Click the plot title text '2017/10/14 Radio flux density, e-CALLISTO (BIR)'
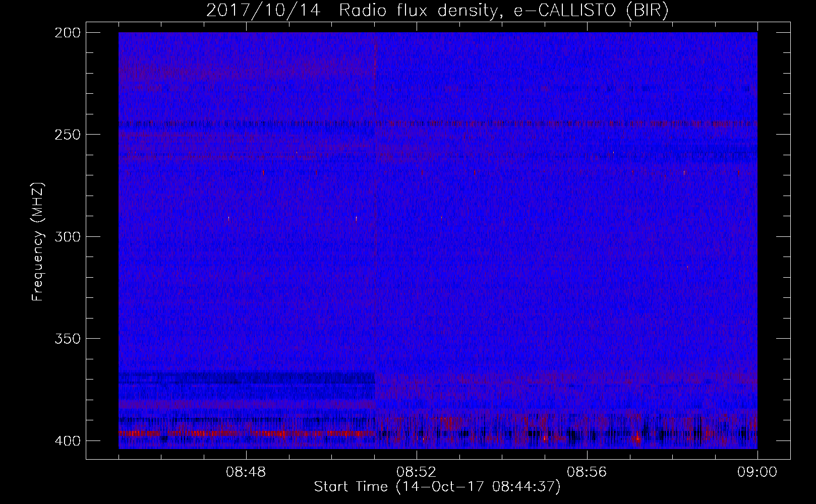 pos(437,11)
